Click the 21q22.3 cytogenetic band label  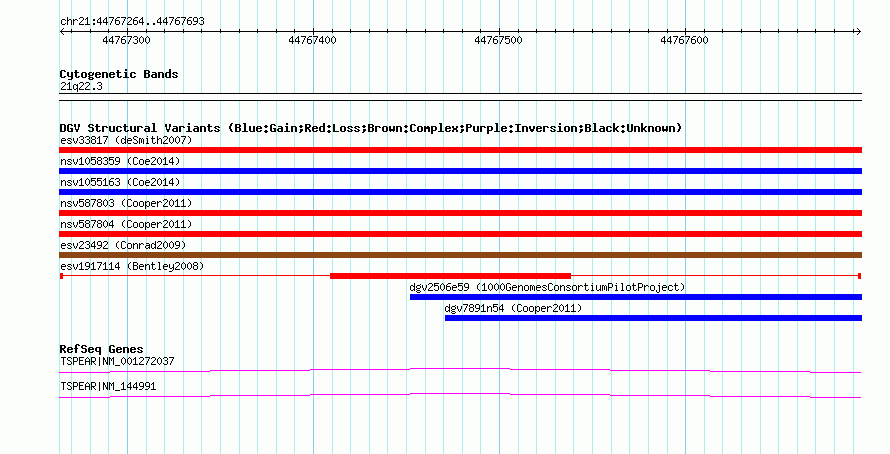(x=81, y=86)
